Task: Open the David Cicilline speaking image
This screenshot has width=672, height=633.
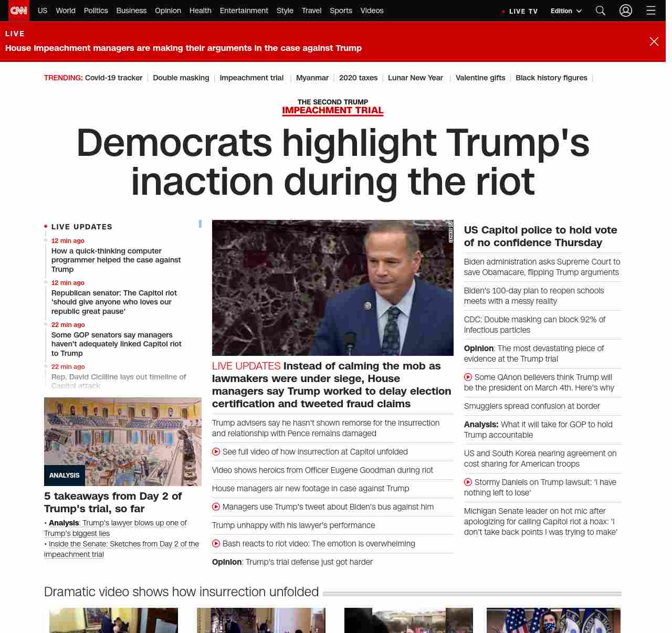Action: pos(333,288)
